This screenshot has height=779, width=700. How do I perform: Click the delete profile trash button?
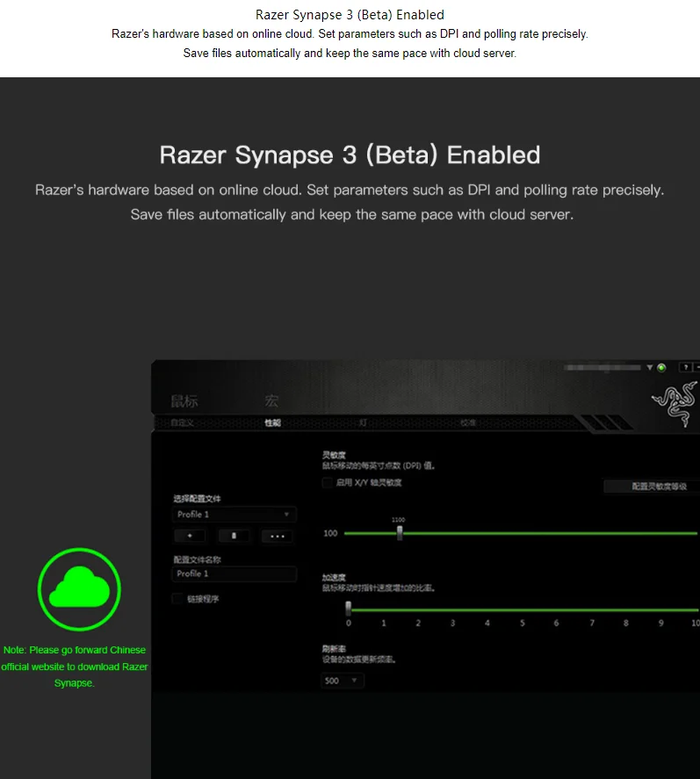coord(234,536)
